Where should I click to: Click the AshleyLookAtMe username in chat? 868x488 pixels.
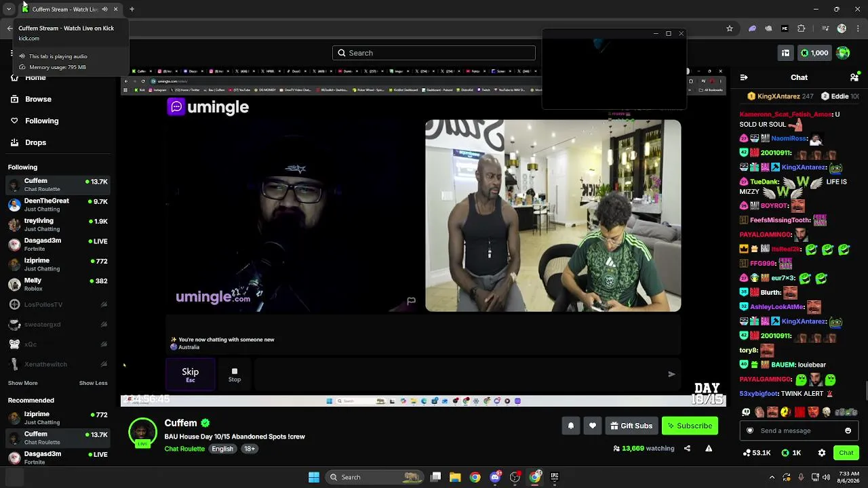777,307
